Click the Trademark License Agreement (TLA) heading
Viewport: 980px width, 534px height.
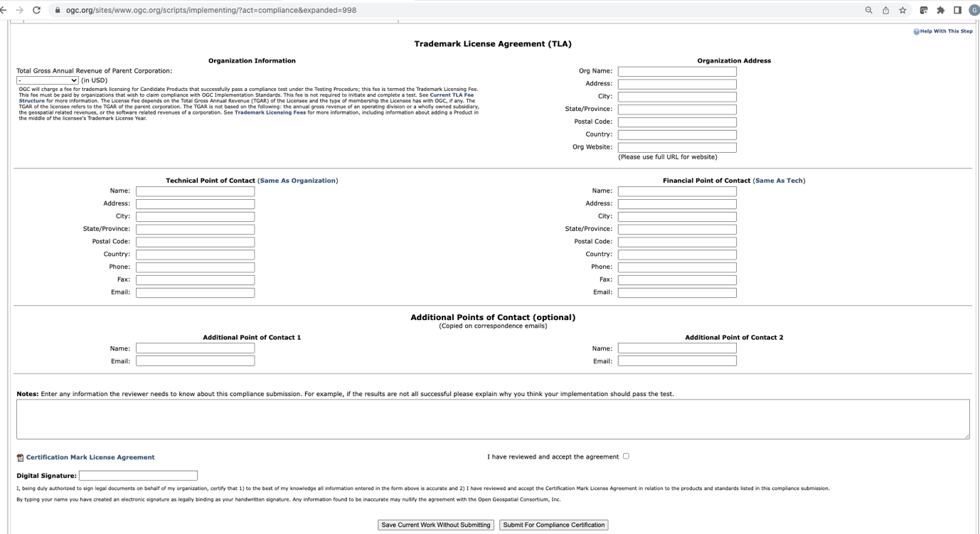(493, 44)
